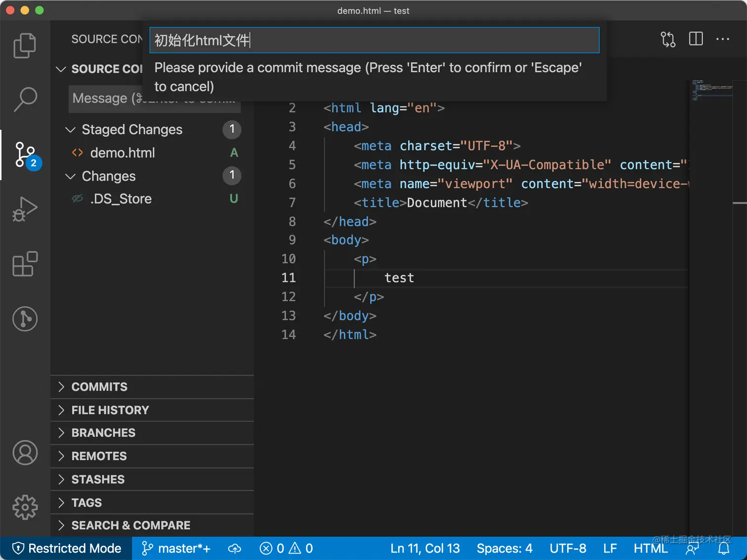
Task: Change file encoding via UTF-8
Action: [568, 548]
